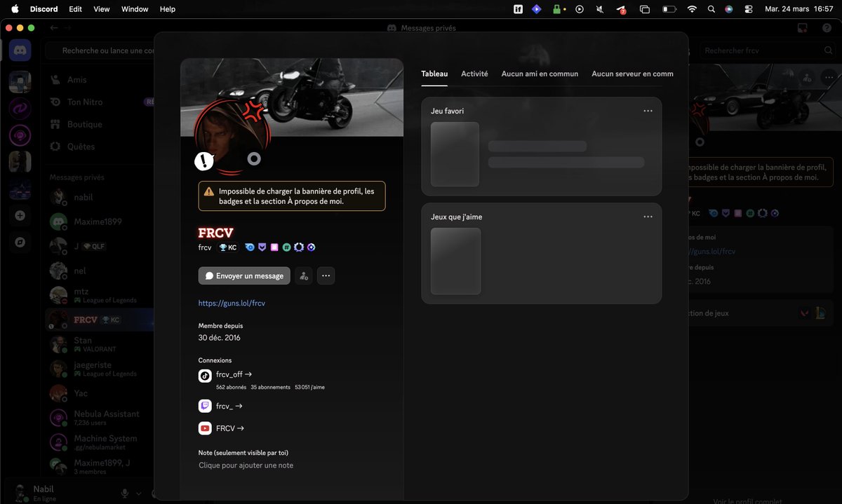Click the pink square profile badge
This screenshot has height=504, width=842.
274,247
